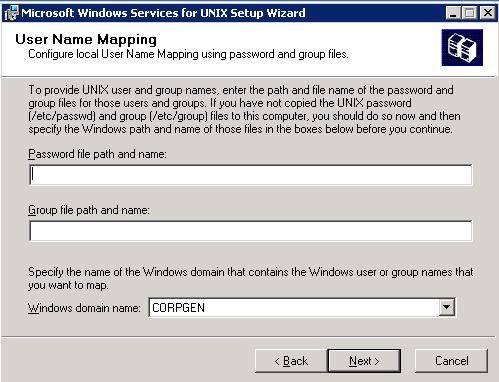Click the Setup Wizard title bar text

(163, 13)
